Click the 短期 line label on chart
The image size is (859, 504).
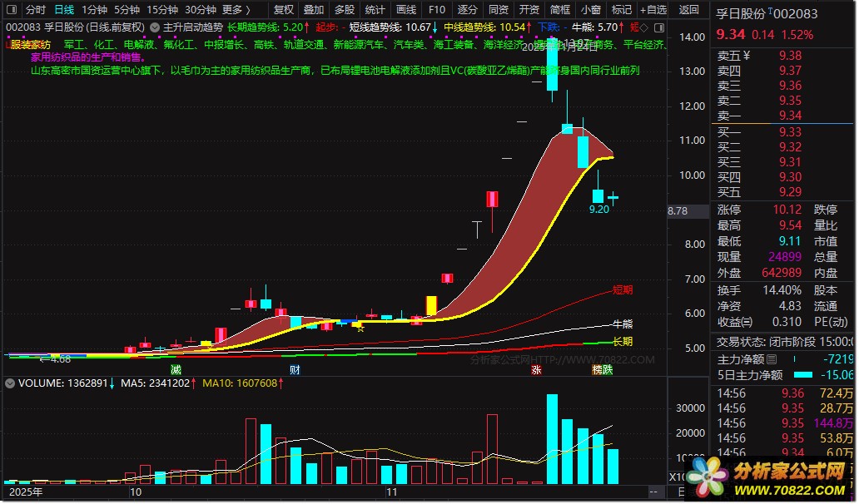click(623, 289)
